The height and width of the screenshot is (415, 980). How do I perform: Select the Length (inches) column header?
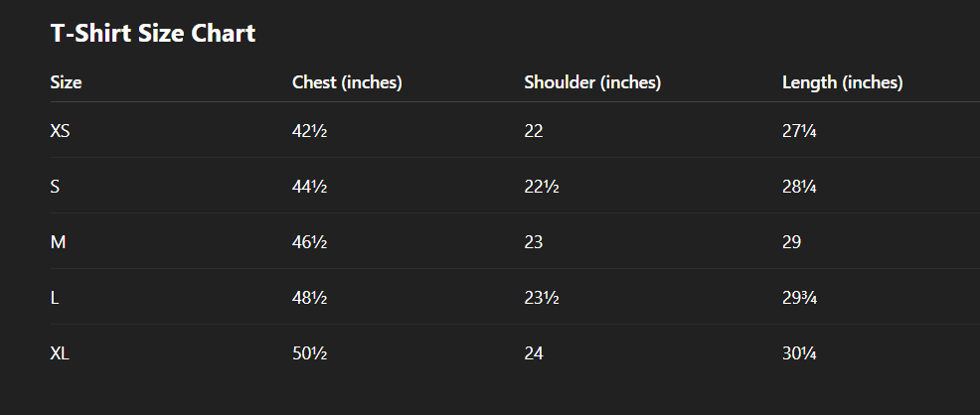pos(843,82)
